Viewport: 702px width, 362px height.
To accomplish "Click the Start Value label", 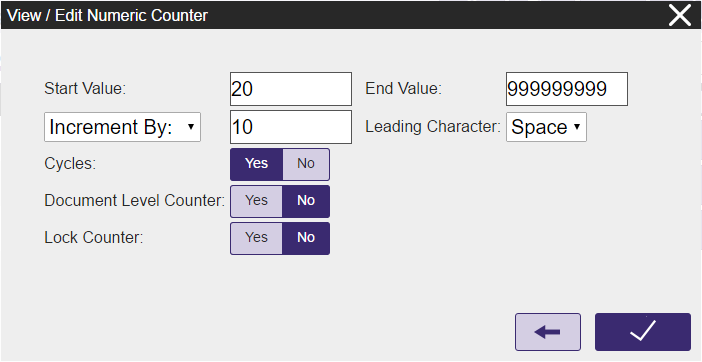I will (x=86, y=89).
